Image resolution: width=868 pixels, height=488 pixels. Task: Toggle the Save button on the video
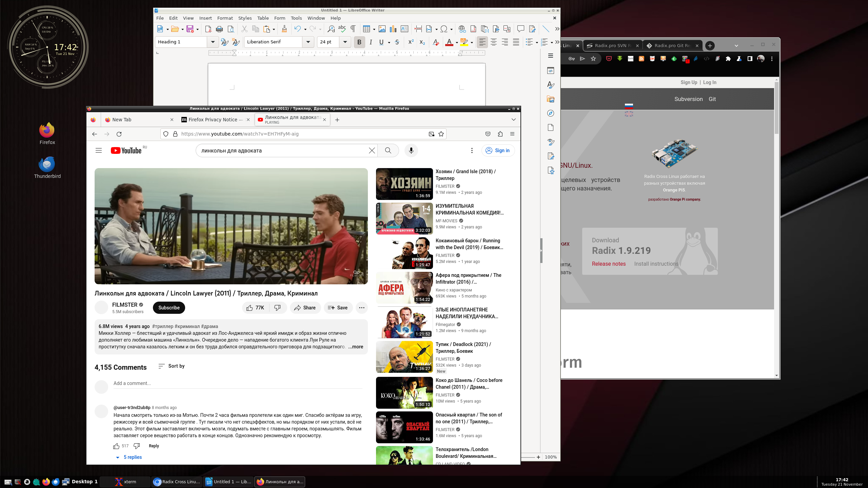(x=337, y=307)
